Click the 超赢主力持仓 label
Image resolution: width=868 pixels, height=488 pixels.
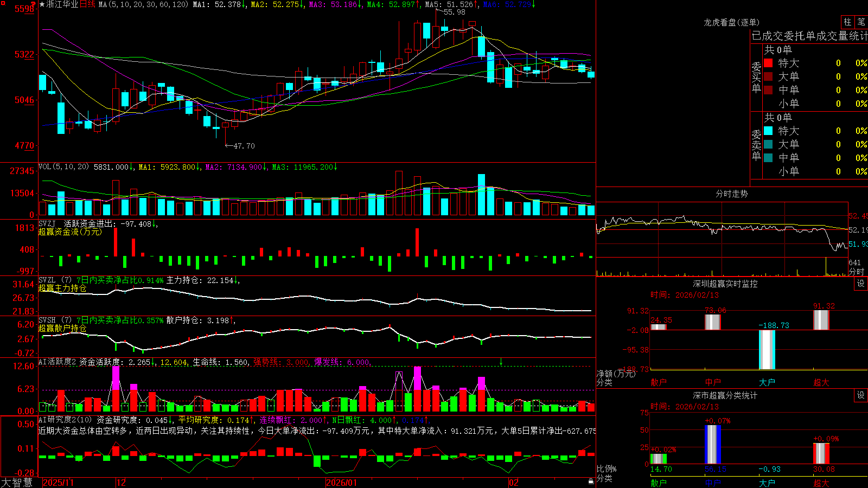62,288
